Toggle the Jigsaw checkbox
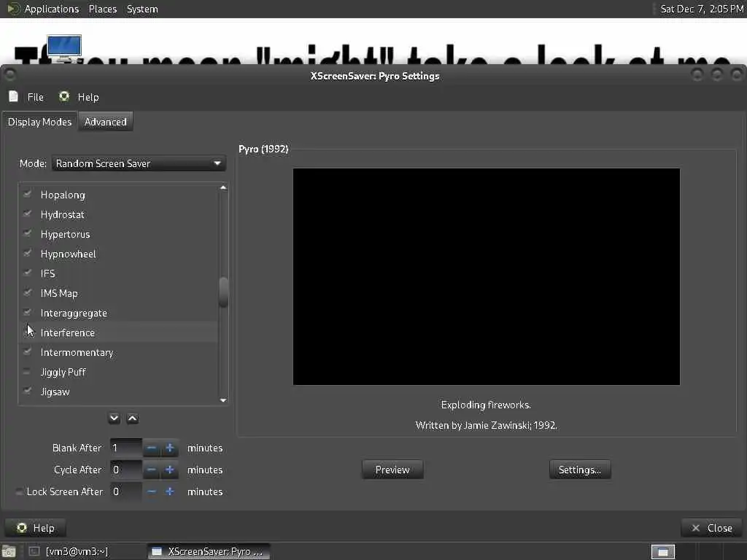 click(27, 392)
